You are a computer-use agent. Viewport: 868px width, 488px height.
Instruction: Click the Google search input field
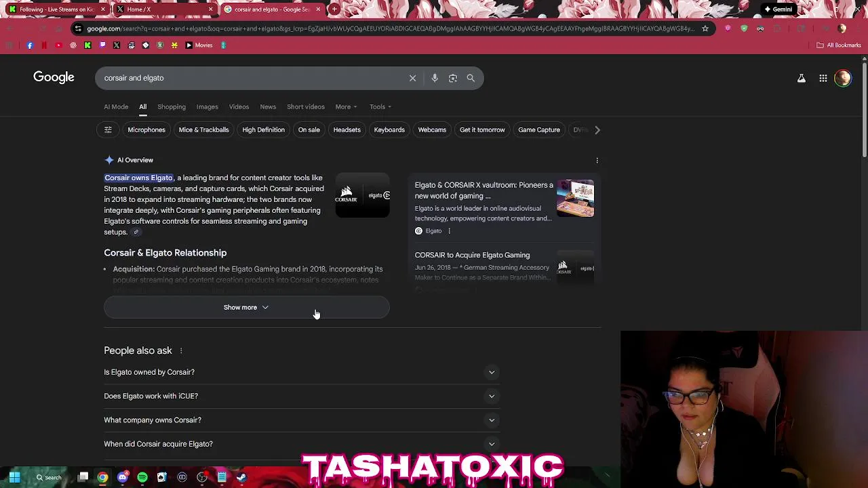pos(251,78)
